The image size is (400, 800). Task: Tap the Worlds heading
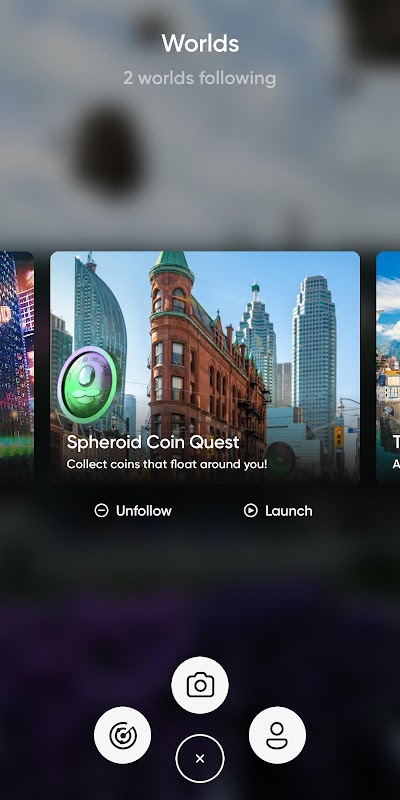tap(200, 43)
